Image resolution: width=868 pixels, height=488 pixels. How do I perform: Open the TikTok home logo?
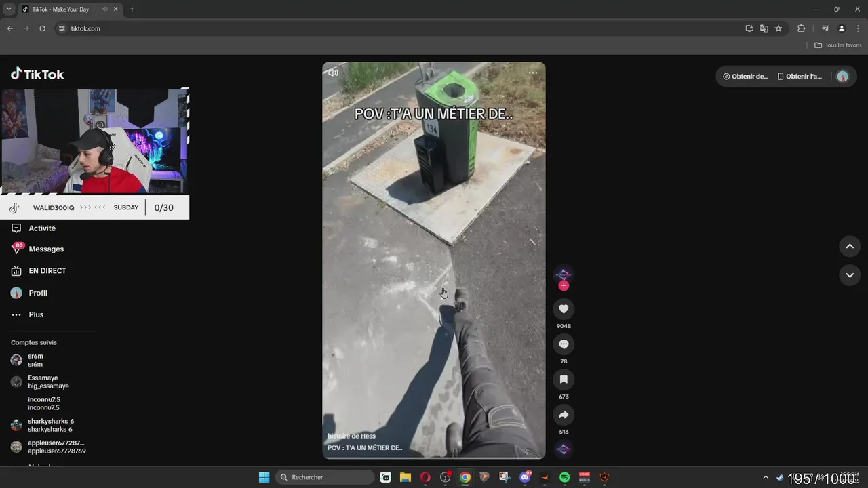37,75
